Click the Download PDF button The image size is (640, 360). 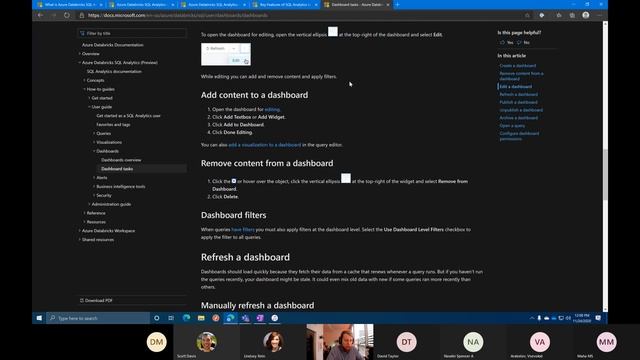coord(96,300)
